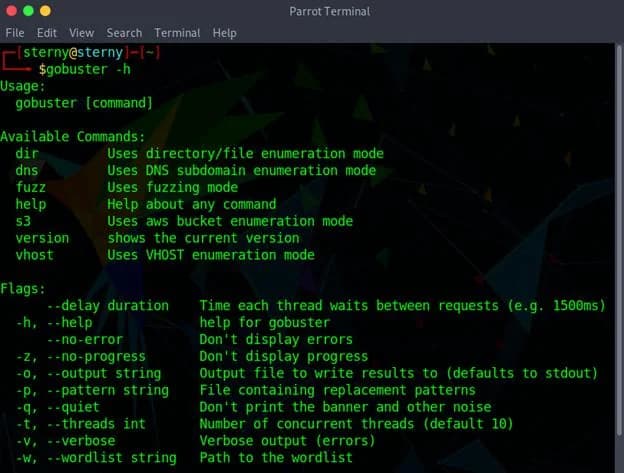Click 'Uses fuzzing mode' description
This screenshot has height=473, width=624.
point(172,187)
